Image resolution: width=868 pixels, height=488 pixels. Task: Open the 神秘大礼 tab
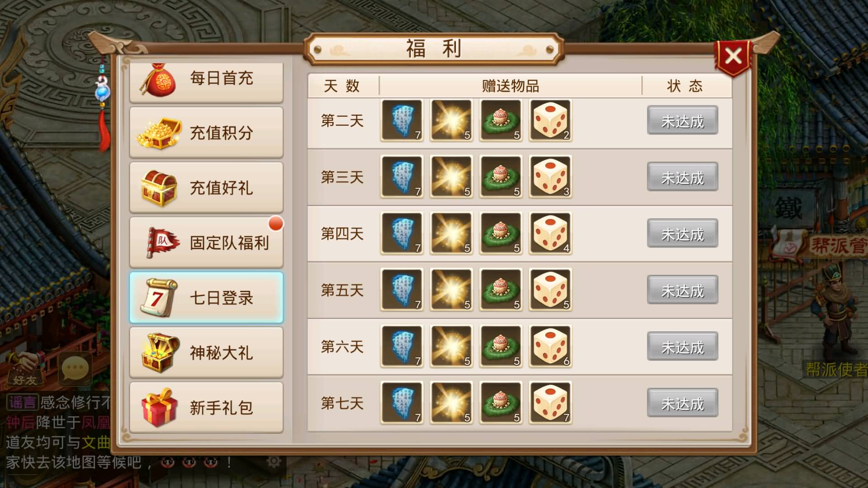(x=206, y=352)
